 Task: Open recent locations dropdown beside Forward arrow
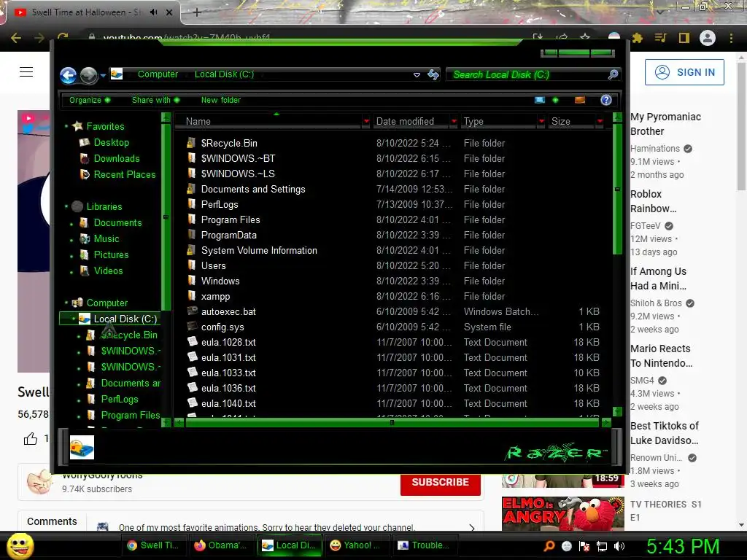(103, 75)
